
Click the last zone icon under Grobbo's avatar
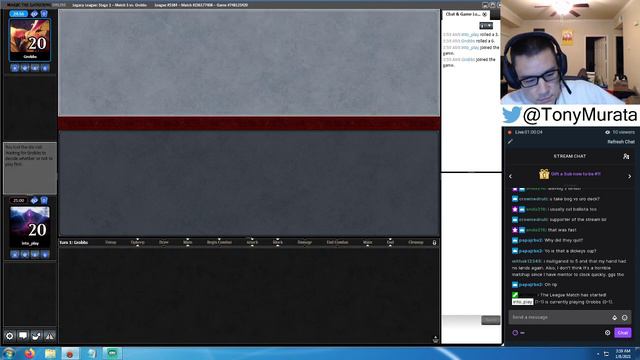(45, 68)
